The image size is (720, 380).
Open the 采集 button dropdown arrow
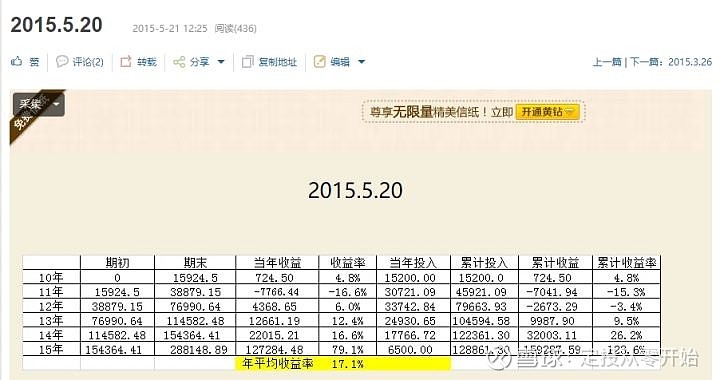point(57,105)
